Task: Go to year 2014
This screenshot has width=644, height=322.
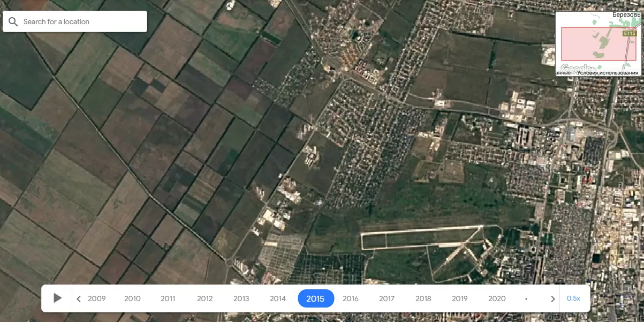Action: 277,299
